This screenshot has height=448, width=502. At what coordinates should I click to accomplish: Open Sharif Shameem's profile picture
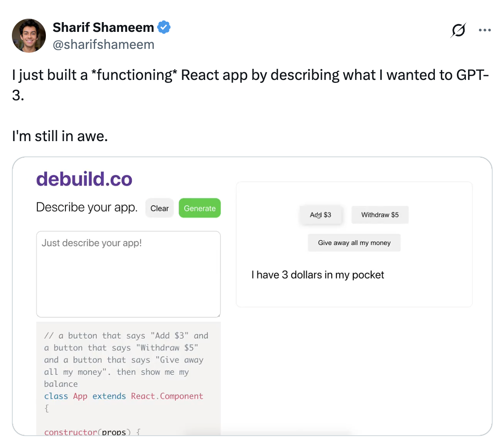(x=29, y=36)
